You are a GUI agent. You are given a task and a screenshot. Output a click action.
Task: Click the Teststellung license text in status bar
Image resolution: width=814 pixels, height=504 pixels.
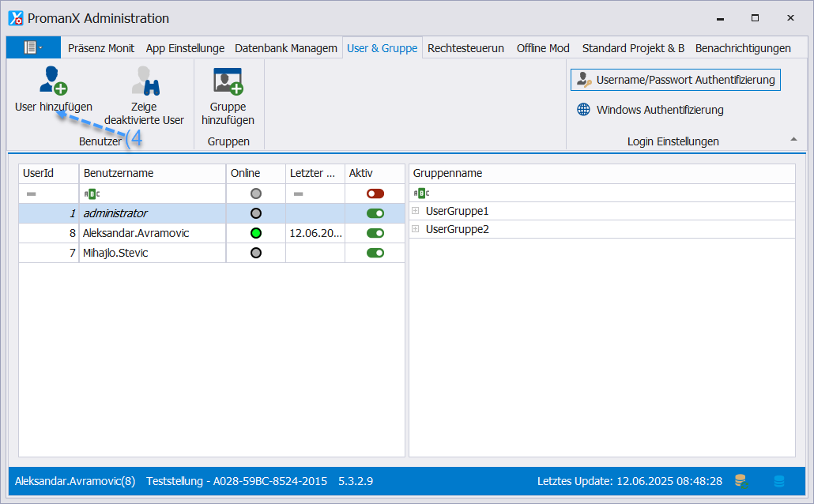(x=237, y=481)
